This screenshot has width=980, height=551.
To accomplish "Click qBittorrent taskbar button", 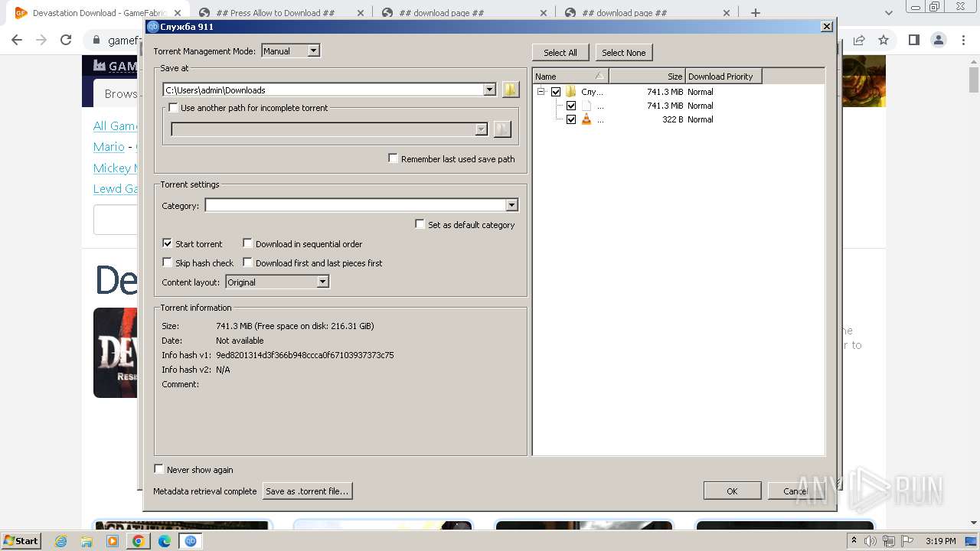I will (191, 541).
